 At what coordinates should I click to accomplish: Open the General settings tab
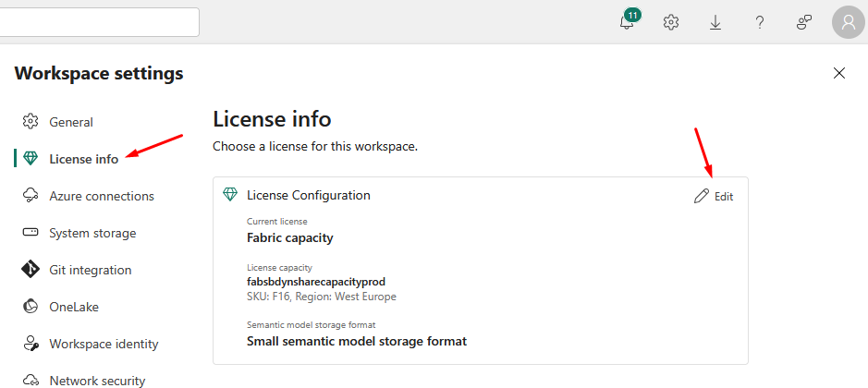click(x=71, y=122)
